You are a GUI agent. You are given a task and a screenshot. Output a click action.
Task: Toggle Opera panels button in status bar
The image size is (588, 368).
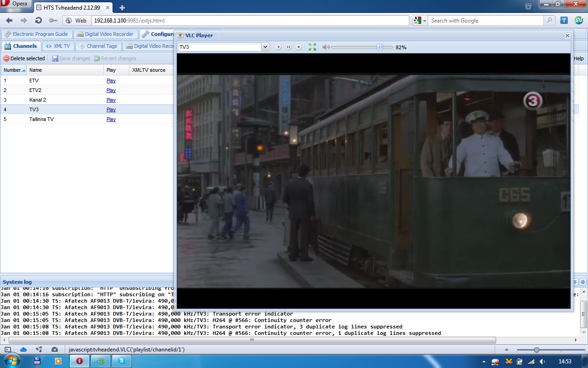point(8,350)
